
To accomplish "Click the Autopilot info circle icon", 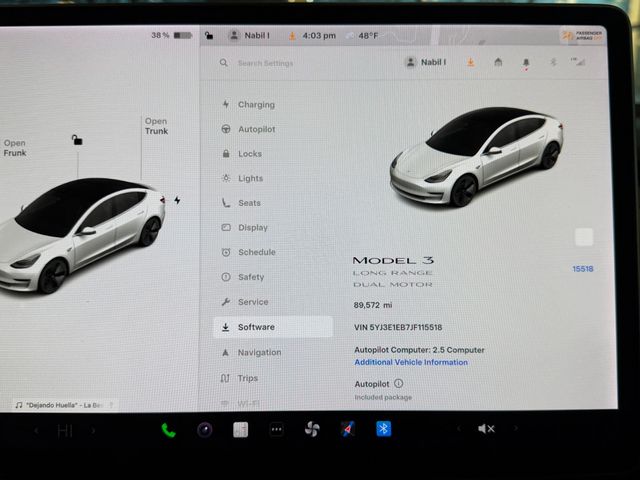I will coord(399,383).
